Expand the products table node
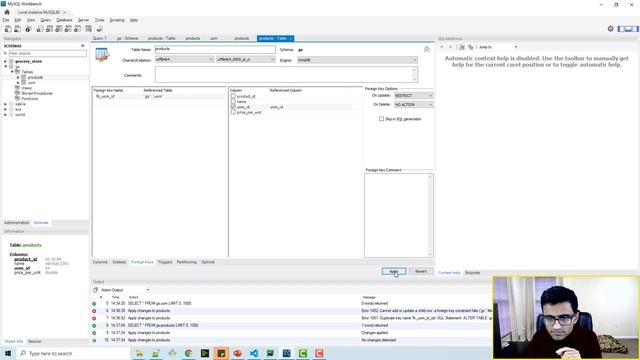The height and width of the screenshot is (360, 640). 18,77
